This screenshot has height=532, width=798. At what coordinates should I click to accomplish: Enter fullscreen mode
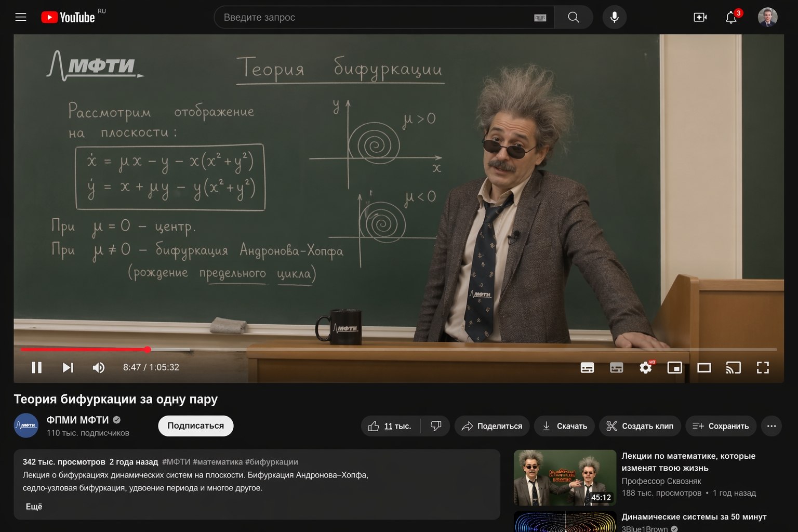click(x=763, y=368)
